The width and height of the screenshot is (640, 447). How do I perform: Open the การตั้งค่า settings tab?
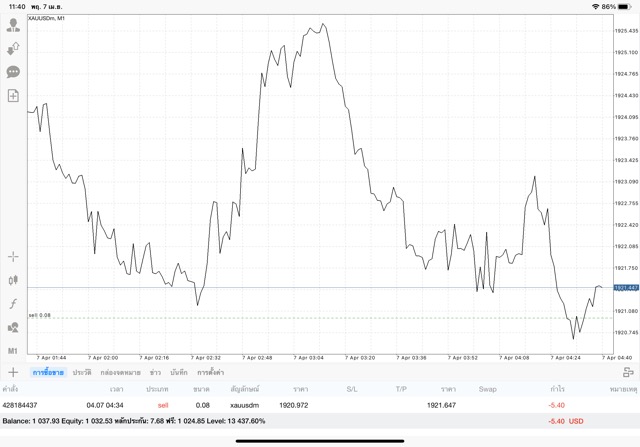(x=210, y=372)
